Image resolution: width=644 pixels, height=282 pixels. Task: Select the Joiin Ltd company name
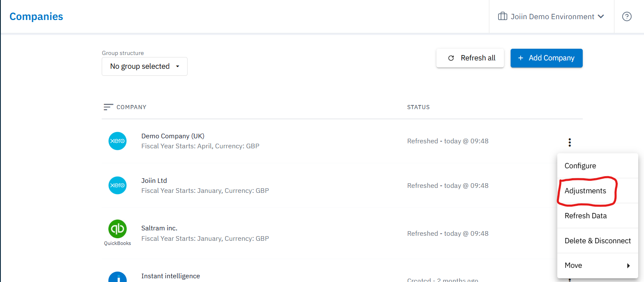click(x=154, y=181)
